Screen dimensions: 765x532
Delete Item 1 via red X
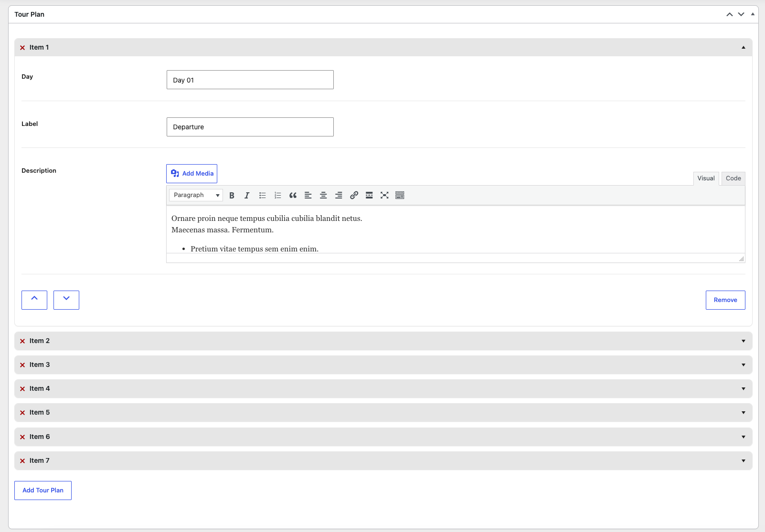pos(22,48)
